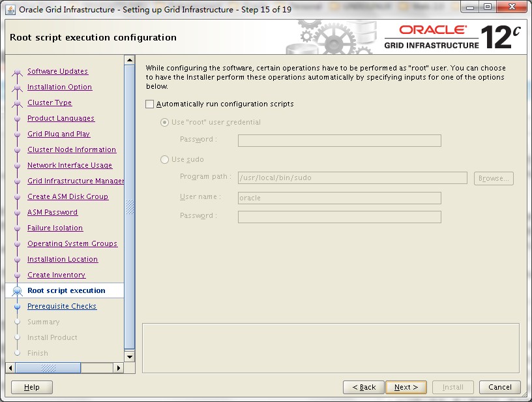The width and height of the screenshot is (532, 402).
Task: Go to Network Interface Usage step
Action: coord(70,165)
